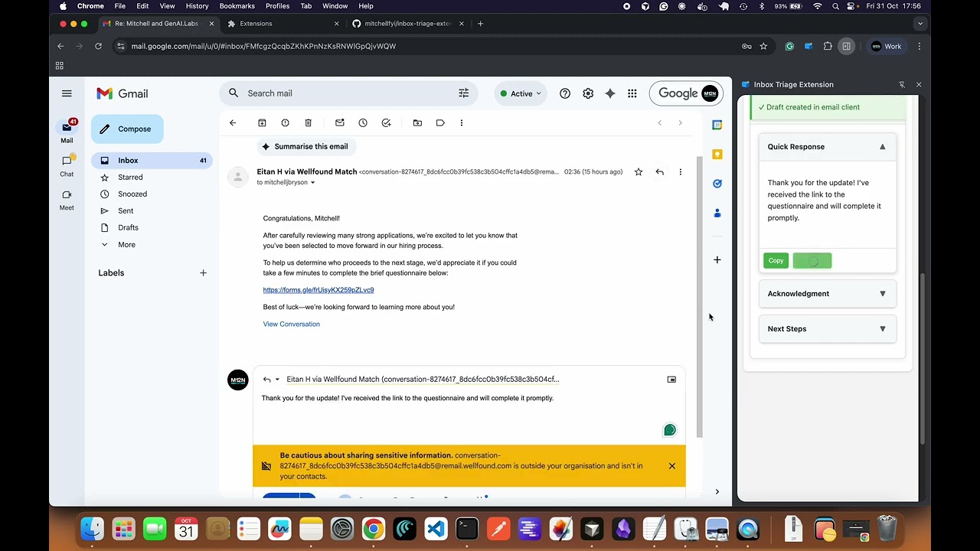Move email to a folder

point(417,122)
